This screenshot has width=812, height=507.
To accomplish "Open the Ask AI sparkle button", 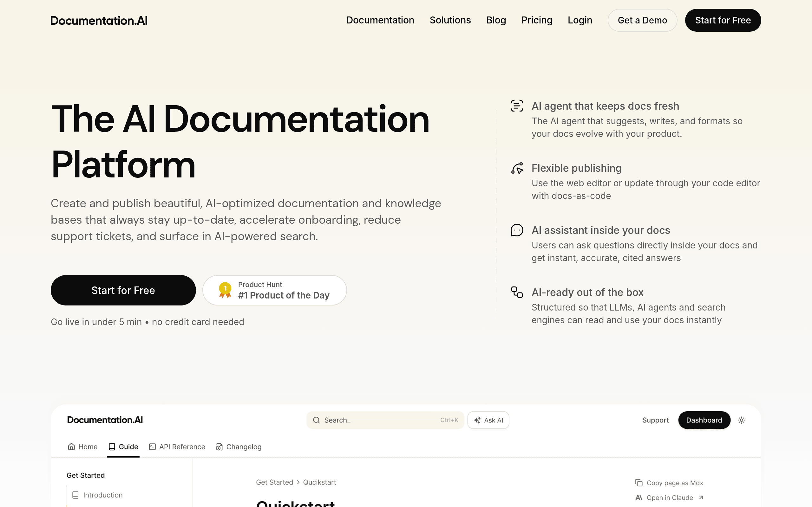I will [488, 420].
